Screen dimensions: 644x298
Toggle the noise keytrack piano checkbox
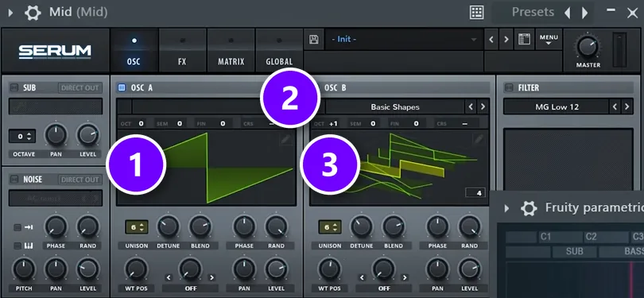click(17, 246)
